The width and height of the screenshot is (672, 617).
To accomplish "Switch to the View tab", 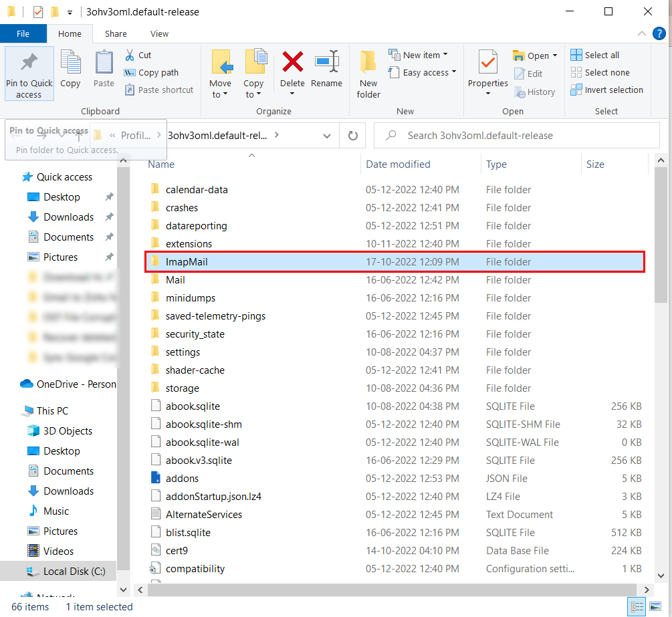I will [x=158, y=33].
